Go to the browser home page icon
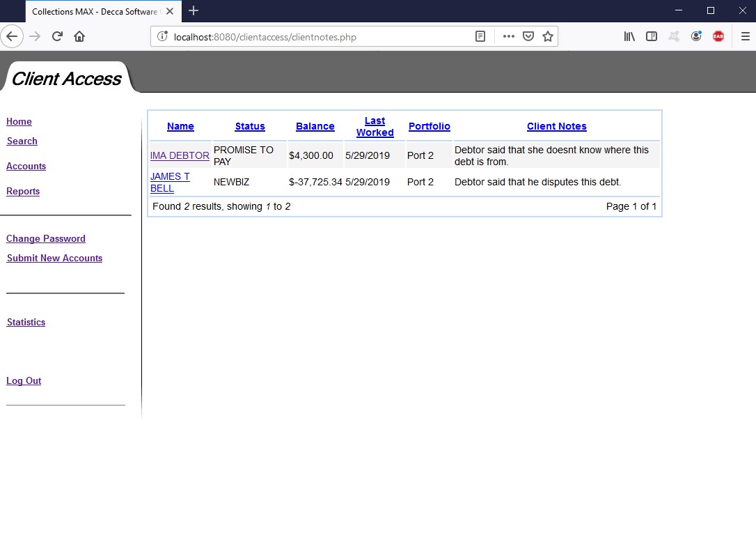 click(x=79, y=37)
